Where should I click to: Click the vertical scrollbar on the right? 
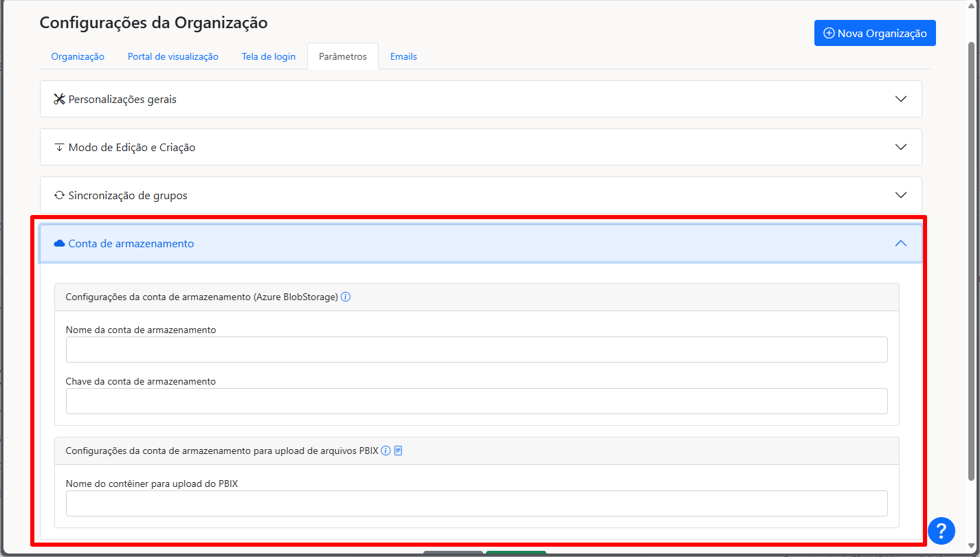click(x=971, y=261)
